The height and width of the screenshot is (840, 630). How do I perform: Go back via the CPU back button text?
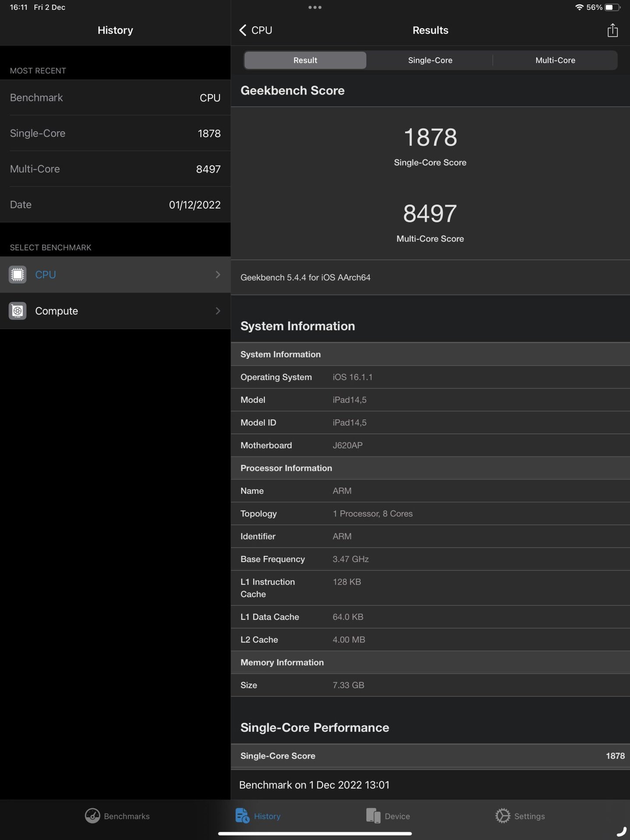pyautogui.click(x=262, y=30)
